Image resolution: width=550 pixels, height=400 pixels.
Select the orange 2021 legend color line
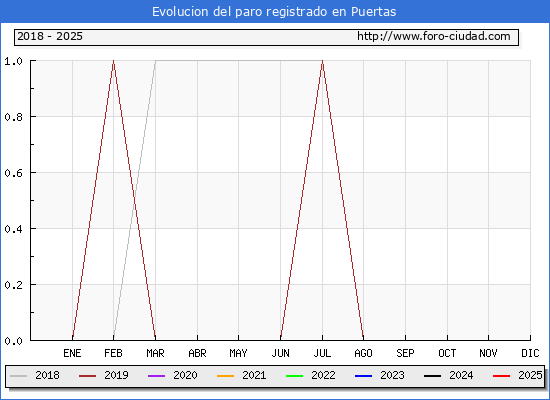pyautogui.click(x=226, y=376)
